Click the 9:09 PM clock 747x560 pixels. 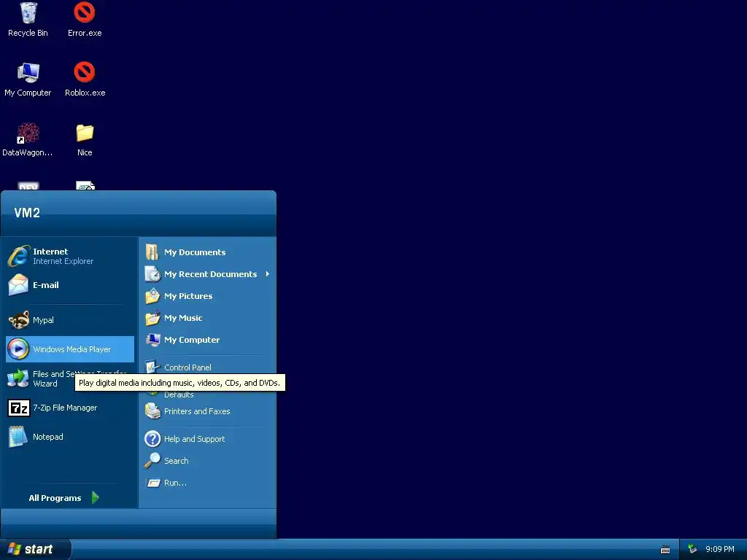[x=720, y=549]
